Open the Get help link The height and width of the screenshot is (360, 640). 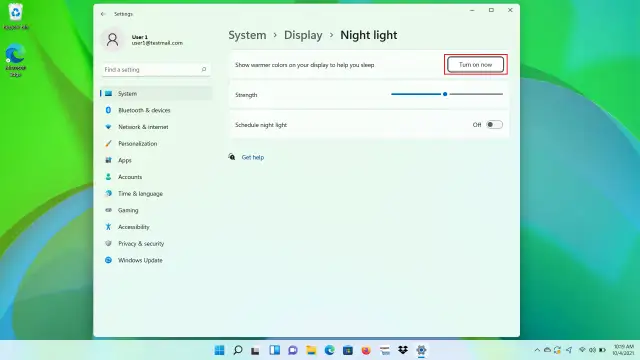(x=253, y=158)
